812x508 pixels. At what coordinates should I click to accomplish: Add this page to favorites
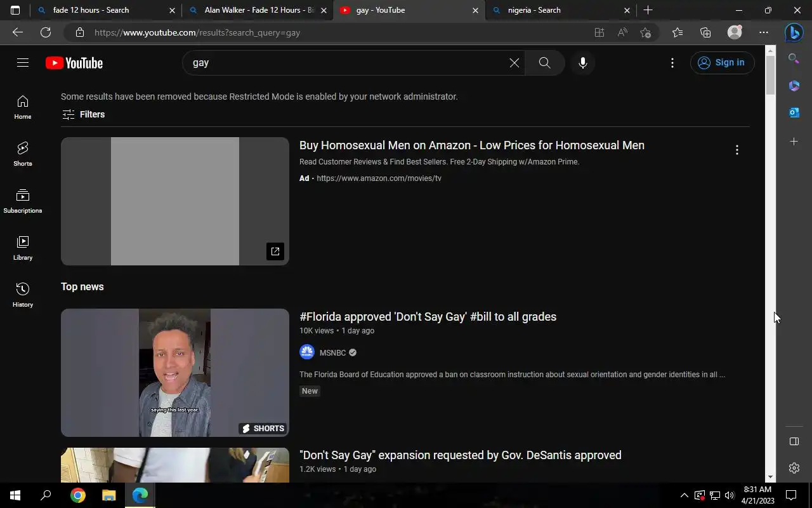click(x=646, y=32)
